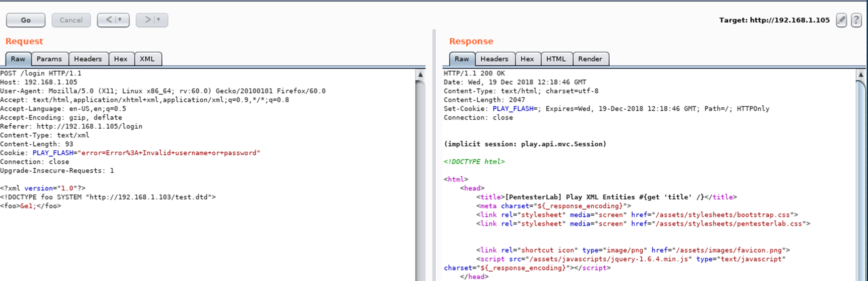Click the 'Host: 192.168.1.105' request line
Image resolution: width=868 pixels, height=281 pixels.
click(x=39, y=82)
